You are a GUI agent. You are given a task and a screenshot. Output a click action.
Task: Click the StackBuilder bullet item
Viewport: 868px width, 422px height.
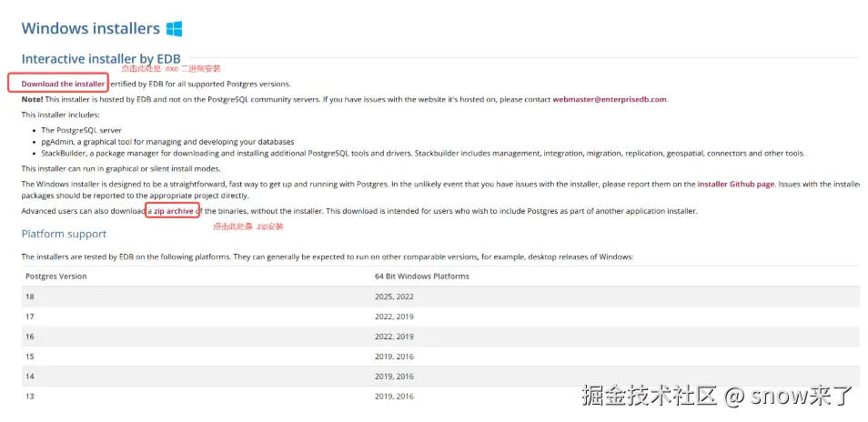423,153
